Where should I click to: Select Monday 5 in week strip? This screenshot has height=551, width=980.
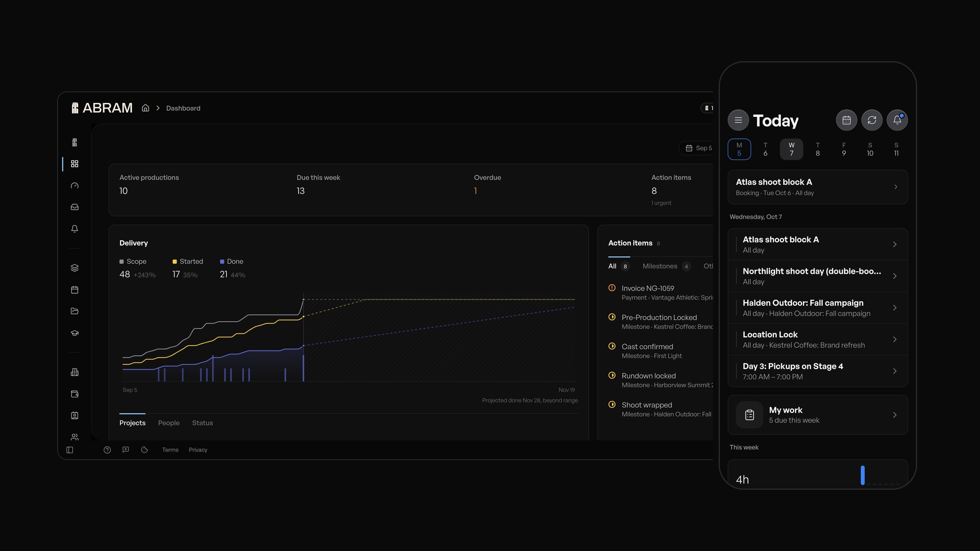[x=739, y=149]
